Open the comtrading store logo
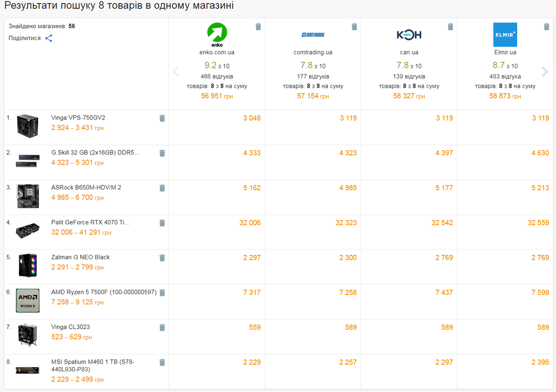 point(313,35)
